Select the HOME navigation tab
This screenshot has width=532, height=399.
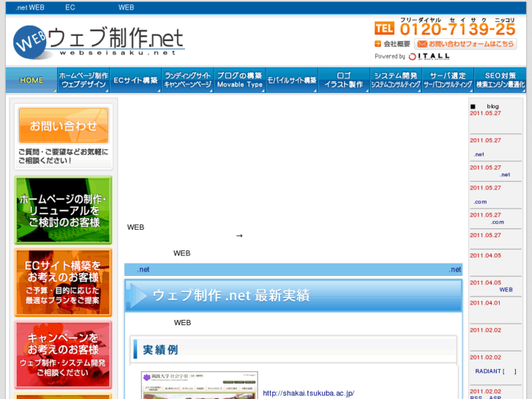pyautogui.click(x=31, y=80)
